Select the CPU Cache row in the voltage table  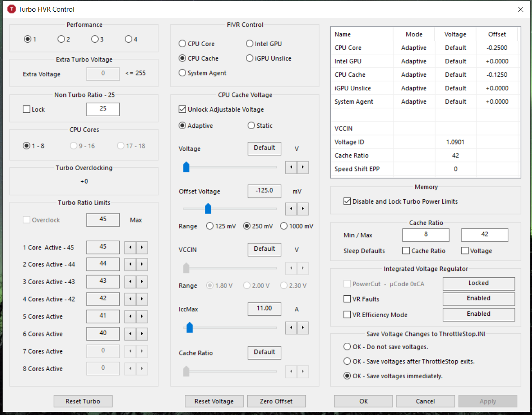[425, 74]
